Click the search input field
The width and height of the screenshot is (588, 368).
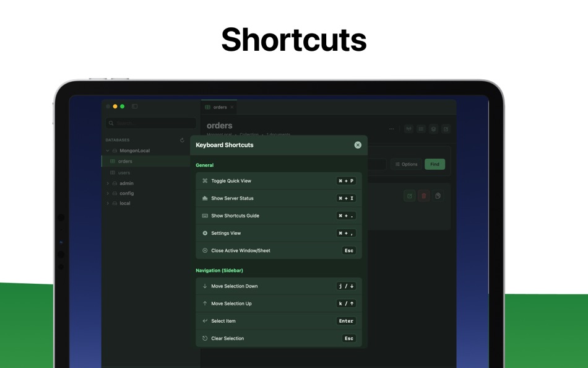tap(150, 123)
